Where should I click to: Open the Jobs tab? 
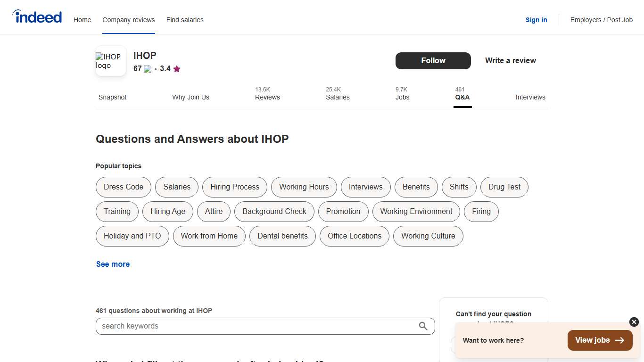pos(402,97)
